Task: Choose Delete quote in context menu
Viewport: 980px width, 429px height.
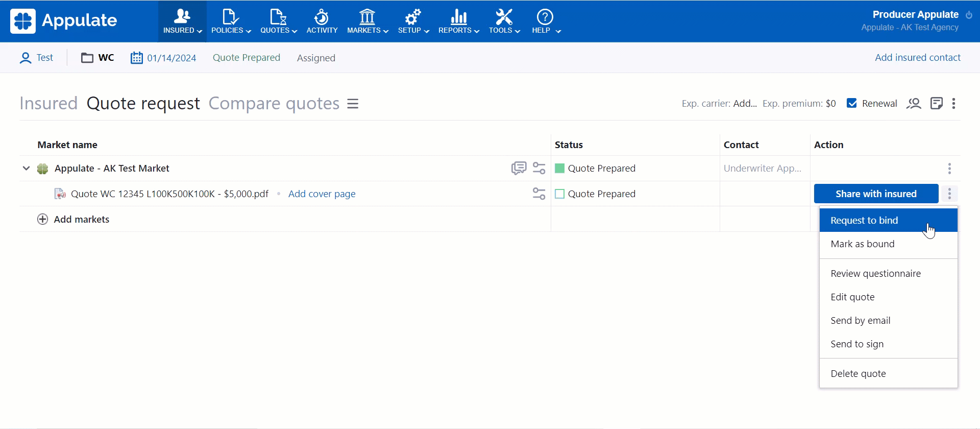Action: [858, 373]
